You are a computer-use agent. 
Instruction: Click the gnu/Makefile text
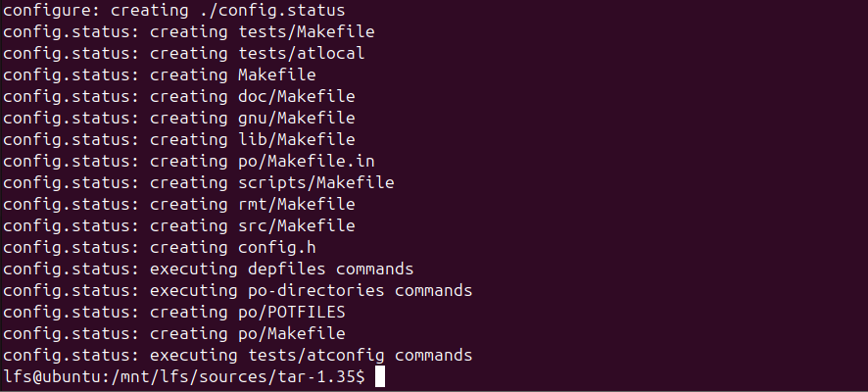pyautogui.click(x=296, y=118)
